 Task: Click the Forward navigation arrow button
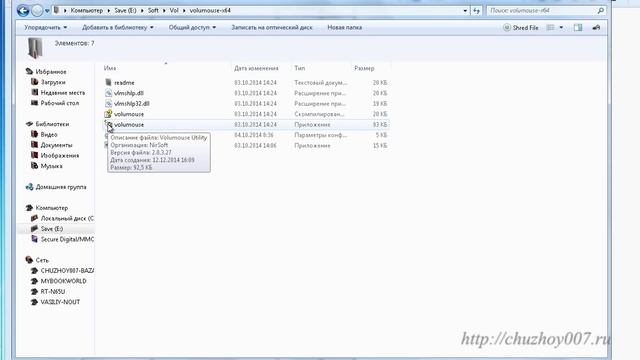click(37, 11)
